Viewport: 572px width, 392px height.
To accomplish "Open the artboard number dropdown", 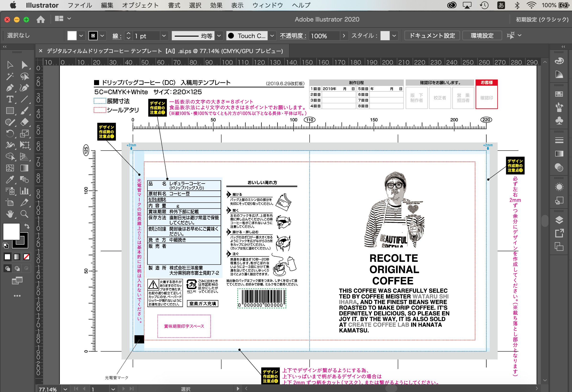I will point(113,389).
